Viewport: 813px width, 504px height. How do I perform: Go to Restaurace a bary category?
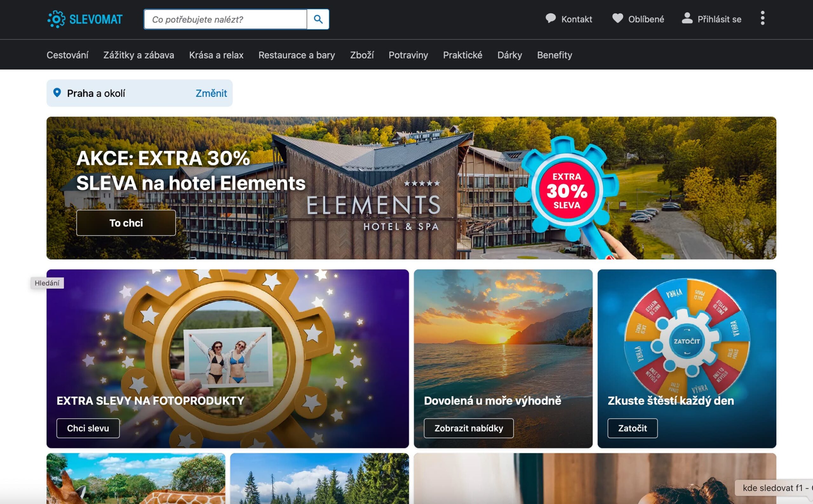[x=297, y=55]
